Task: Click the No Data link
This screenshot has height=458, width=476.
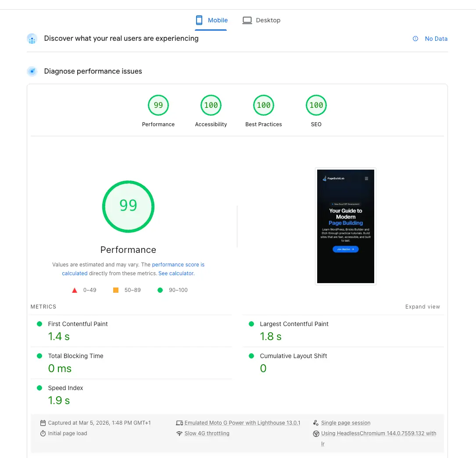Action: tap(436, 39)
